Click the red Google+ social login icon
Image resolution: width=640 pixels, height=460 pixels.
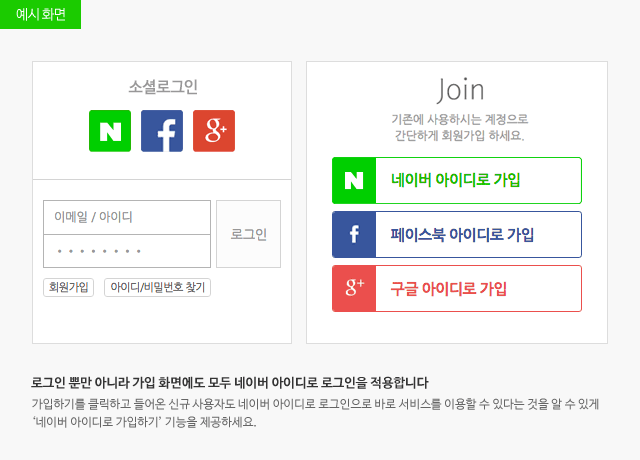[214, 131]
